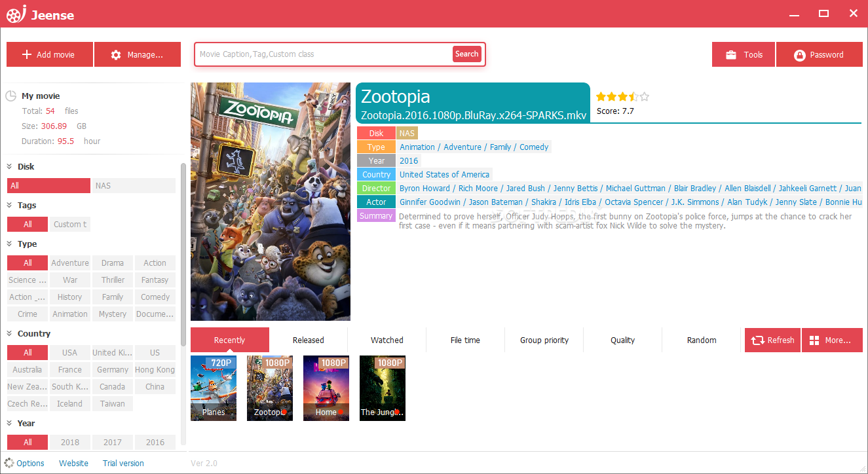The image size is (868, 474).
Task: Filter by Adventure type
Action: [70, 263]
